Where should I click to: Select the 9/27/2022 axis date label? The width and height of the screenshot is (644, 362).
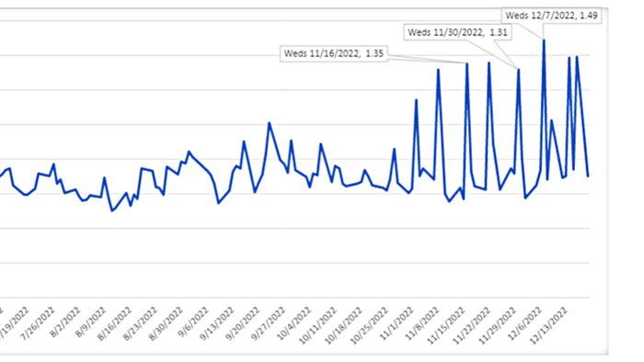point(269,323)
